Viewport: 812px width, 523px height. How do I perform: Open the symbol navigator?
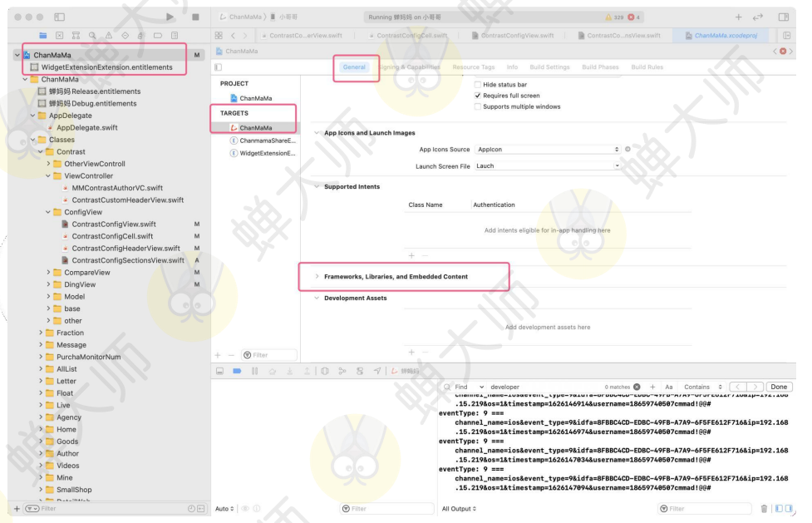pyautogui.click(x=76, y=36)
